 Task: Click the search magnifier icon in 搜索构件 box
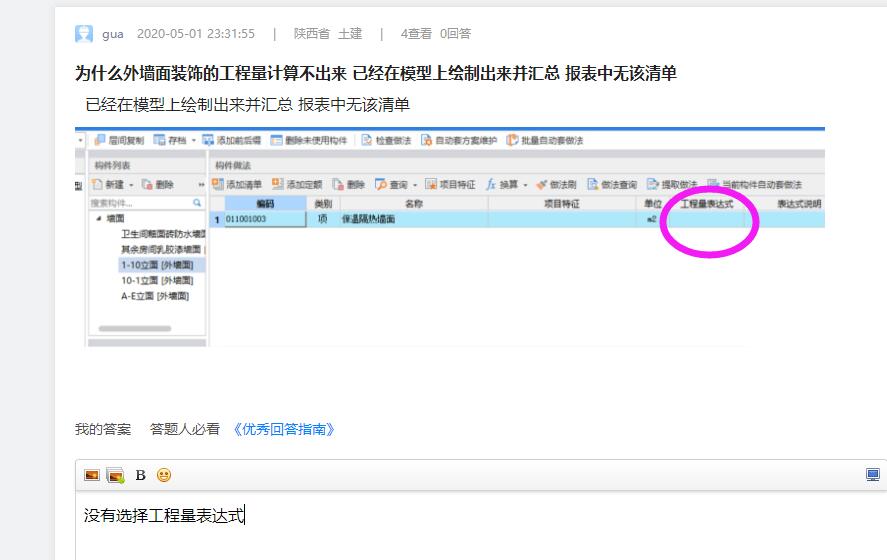[197, 203]
